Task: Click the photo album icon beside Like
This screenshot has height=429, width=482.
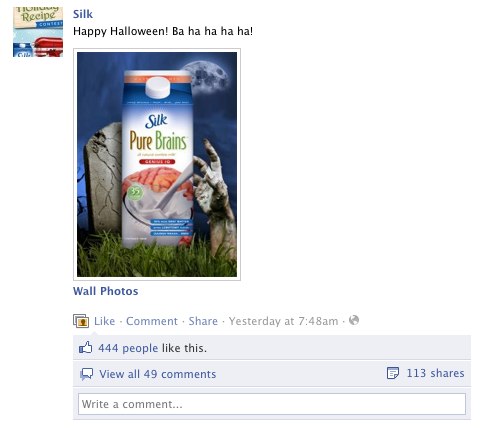Action: [81, 321]
